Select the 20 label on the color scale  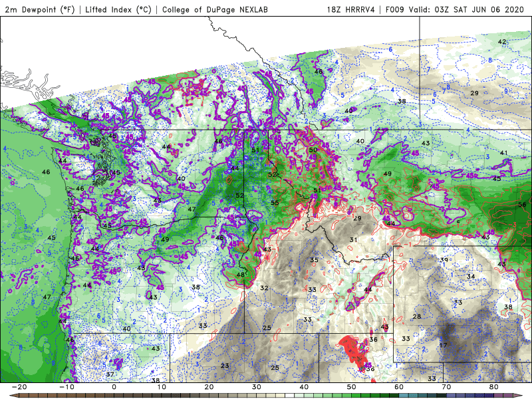coord(209,387)
